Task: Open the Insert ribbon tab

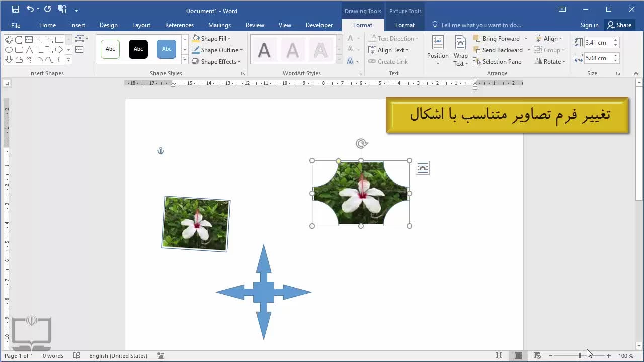Action: (77, 25)
